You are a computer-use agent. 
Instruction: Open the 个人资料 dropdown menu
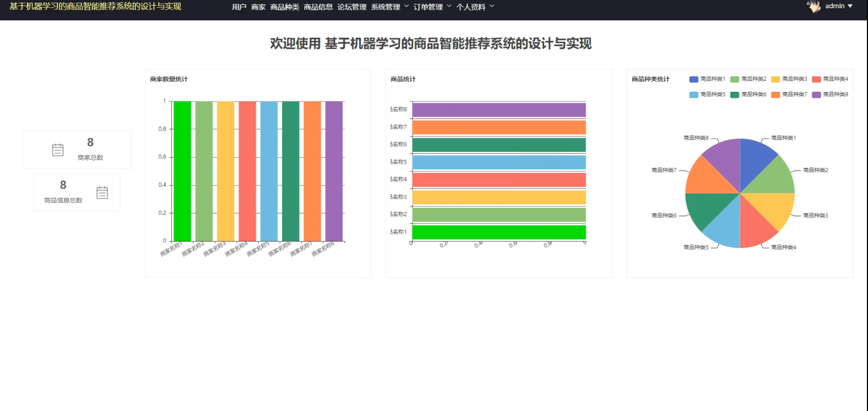click(475, 7)
